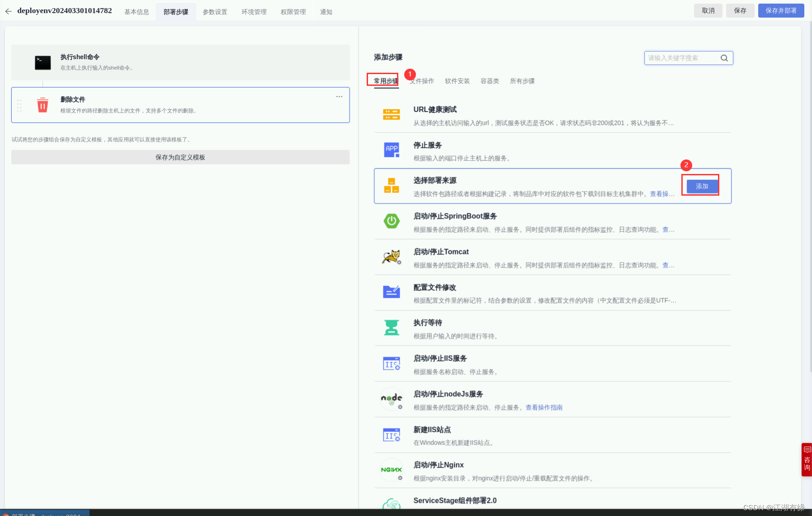
Task: Click the 新建IIS站点 step icon
Action: [392, 435]
